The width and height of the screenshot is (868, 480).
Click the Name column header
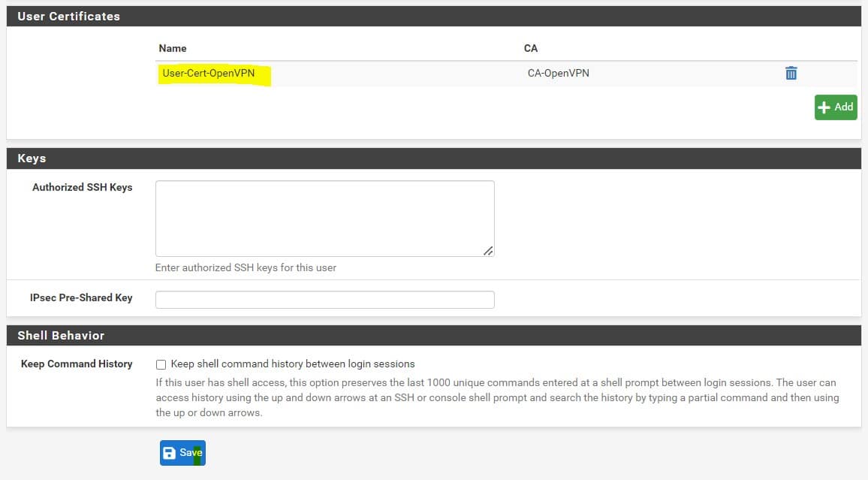173,48
